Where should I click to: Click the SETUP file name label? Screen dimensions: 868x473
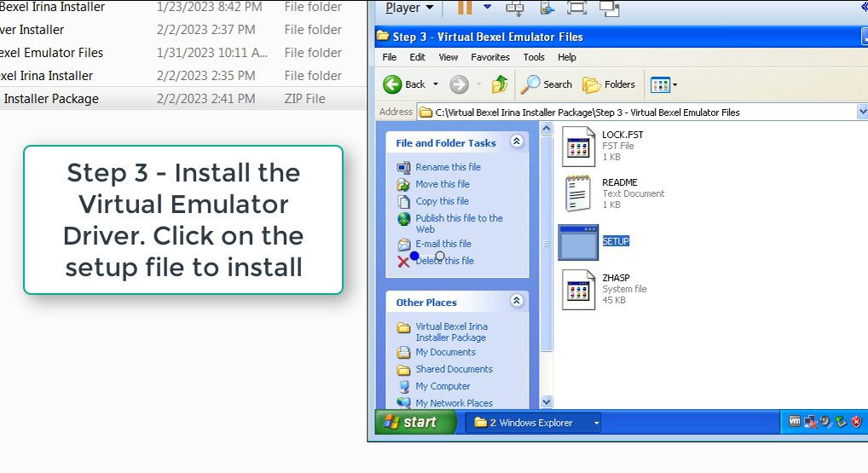tap(616, 241)
